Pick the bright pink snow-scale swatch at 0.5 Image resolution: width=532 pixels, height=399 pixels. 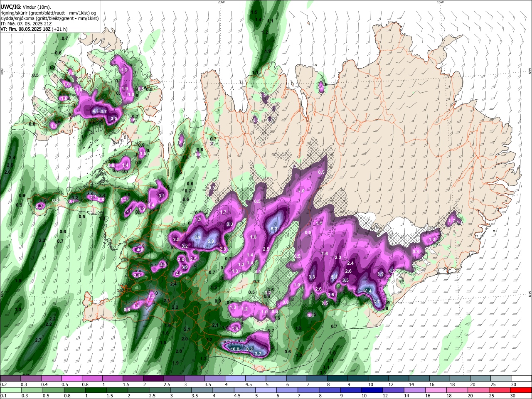click(71, 379)
